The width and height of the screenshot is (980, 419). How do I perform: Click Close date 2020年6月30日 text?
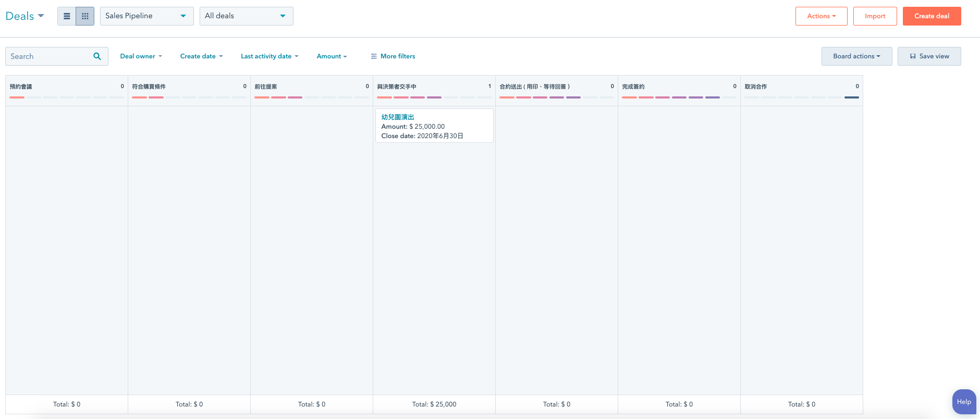click(422, 136)
